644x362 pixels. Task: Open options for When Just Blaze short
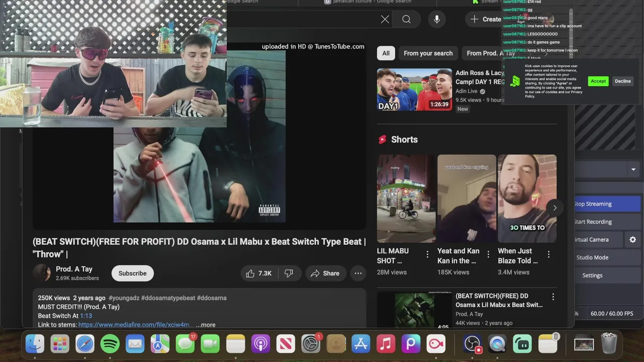pos(548,254)
